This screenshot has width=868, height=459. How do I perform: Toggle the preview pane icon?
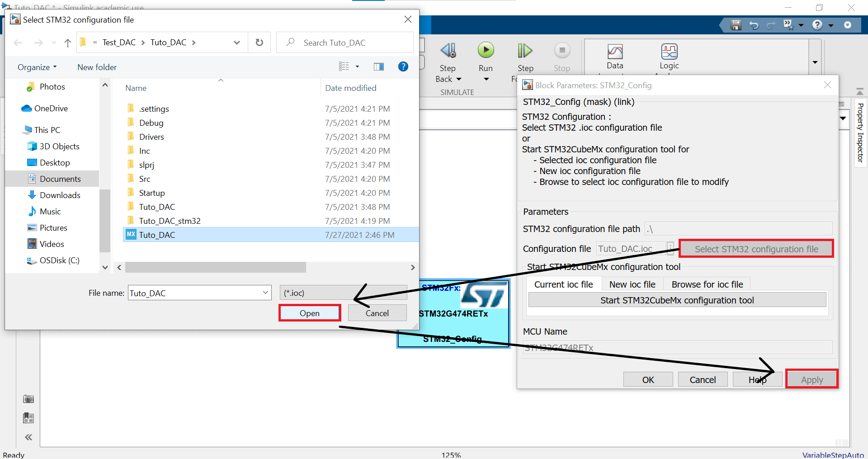pyautogui.click(x=379, y=67)
